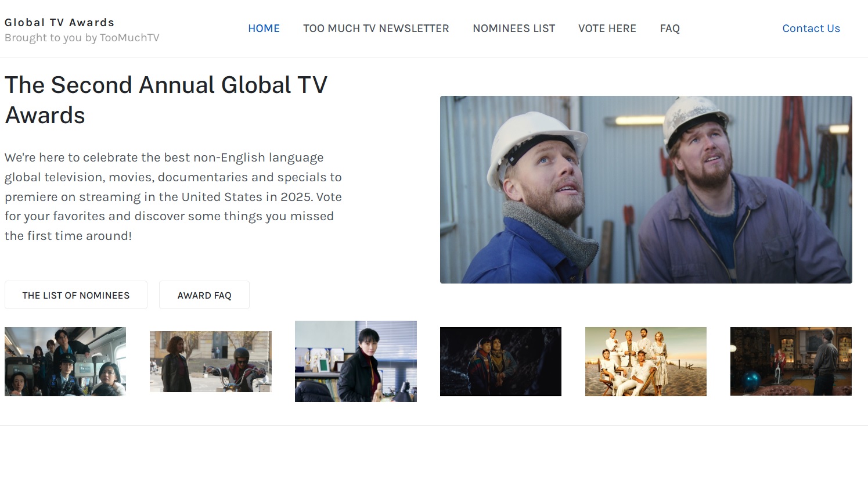Open the rightmost workshop scene thumbnail
Viewport: 868px width, 477px height.
(x=790, y=361)
